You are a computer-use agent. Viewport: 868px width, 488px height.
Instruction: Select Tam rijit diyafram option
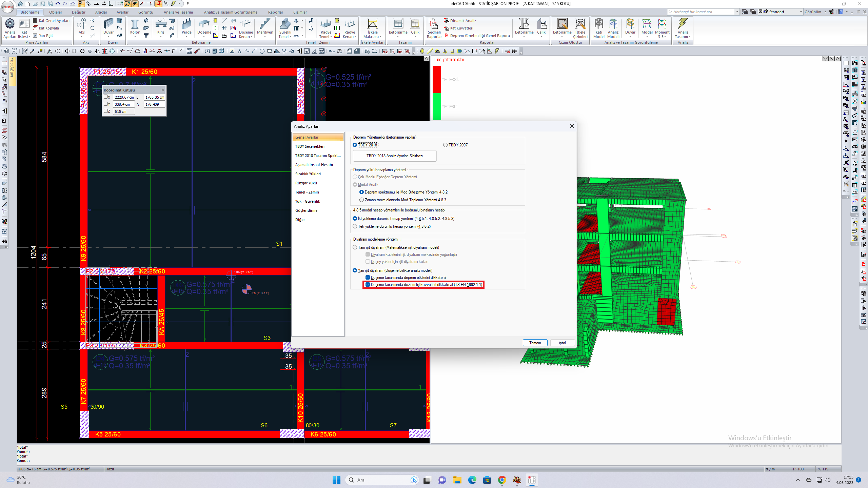click(x=355, y=247)
